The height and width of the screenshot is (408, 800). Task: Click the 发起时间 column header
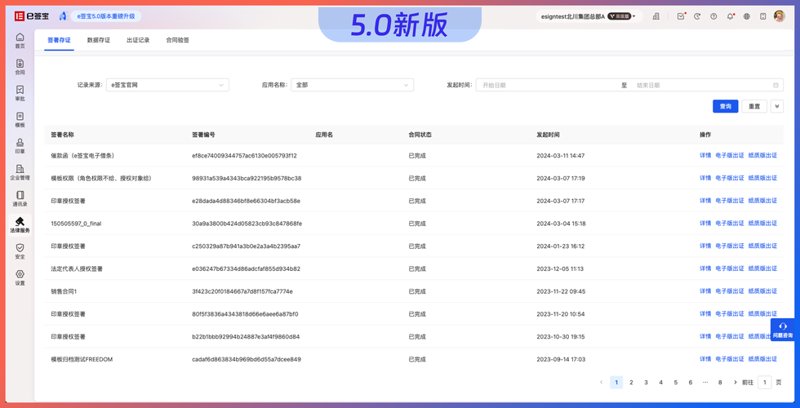click(x=548, y=135)
